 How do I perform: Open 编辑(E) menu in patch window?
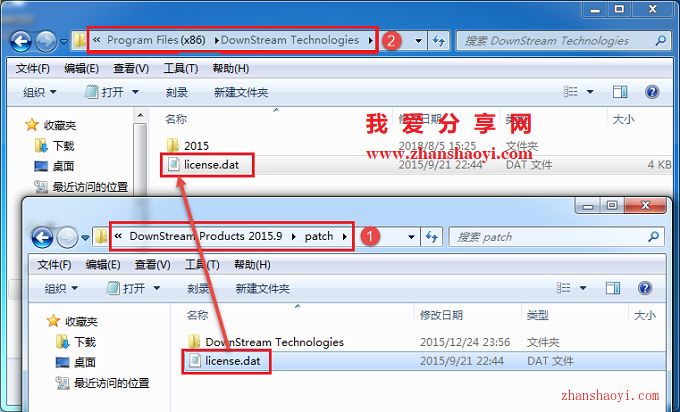pos(103,265)
